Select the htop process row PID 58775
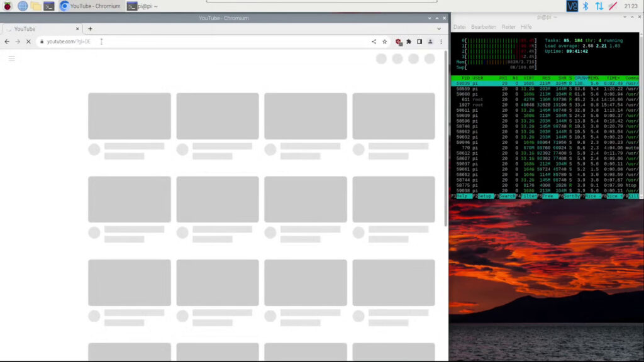Viewport: 644px width, 362px height. (x=545, y=185)
